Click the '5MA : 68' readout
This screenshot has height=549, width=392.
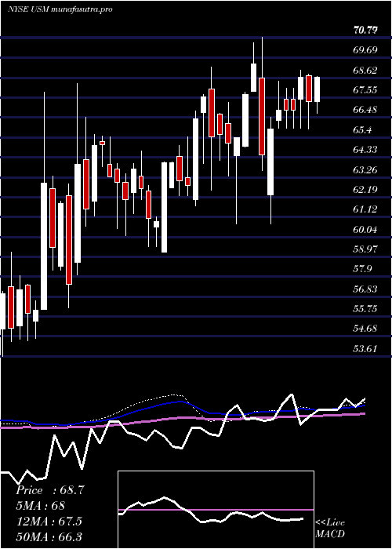click(x=40, y=506)
